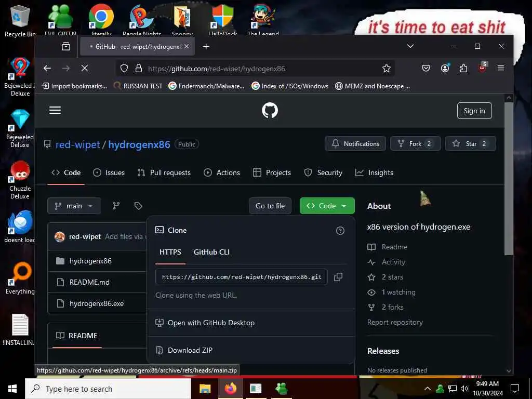Open the hydrogenx86.exe file
Screen dimensions: 532x399
96,303
